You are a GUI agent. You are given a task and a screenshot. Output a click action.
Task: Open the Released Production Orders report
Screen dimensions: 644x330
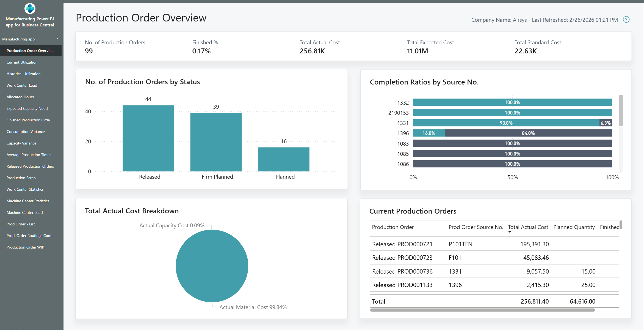(30, 166)
